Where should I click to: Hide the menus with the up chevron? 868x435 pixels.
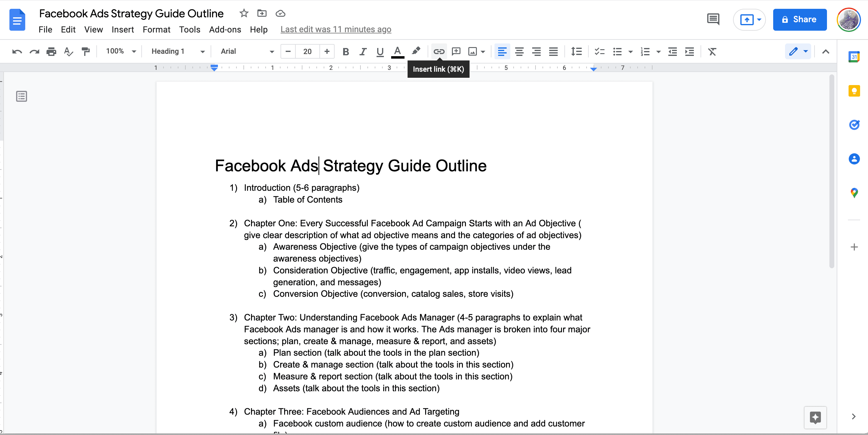(825, 52)
